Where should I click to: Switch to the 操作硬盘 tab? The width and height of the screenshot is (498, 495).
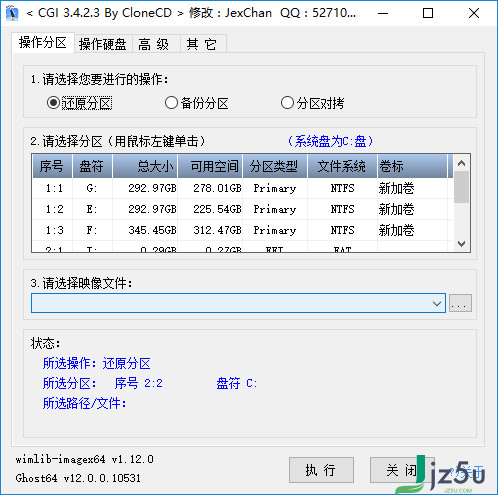[x=103, y=44]
